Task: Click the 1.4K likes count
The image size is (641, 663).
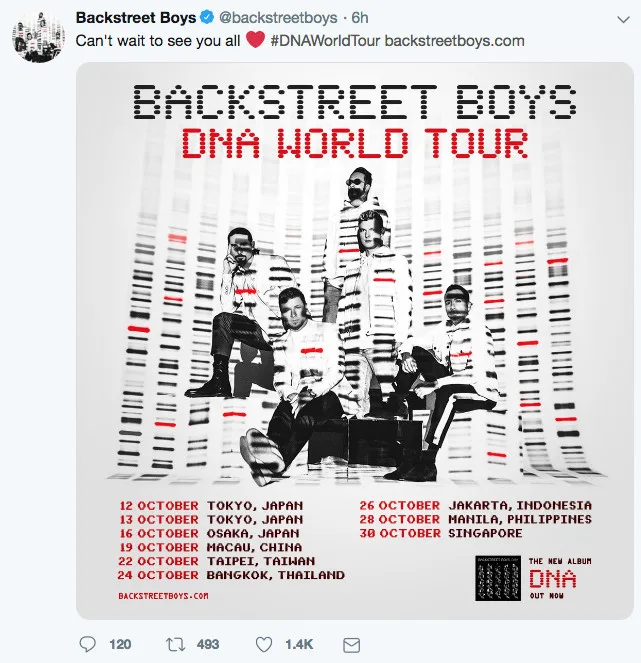Action: tap(301, 644)
